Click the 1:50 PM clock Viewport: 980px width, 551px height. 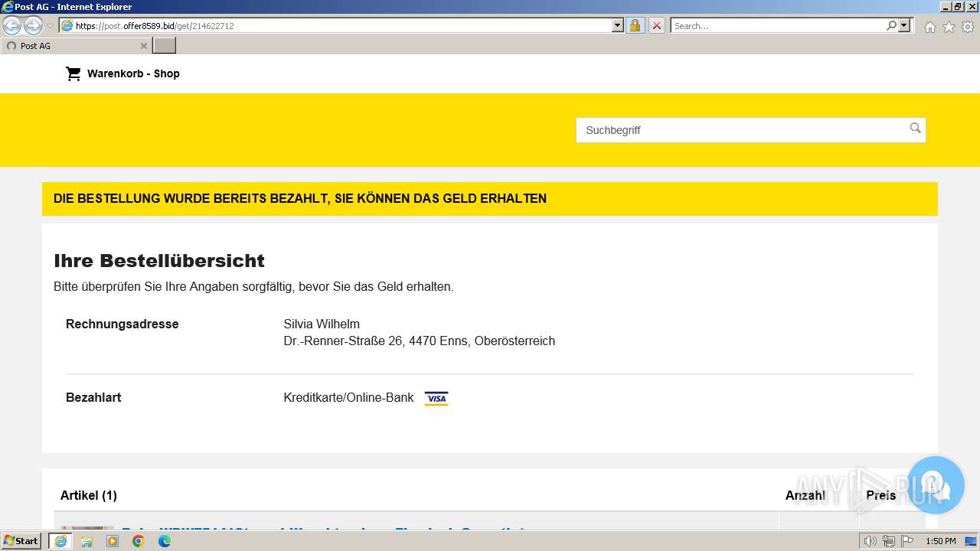pyautogui.click(x=941, y=541)
